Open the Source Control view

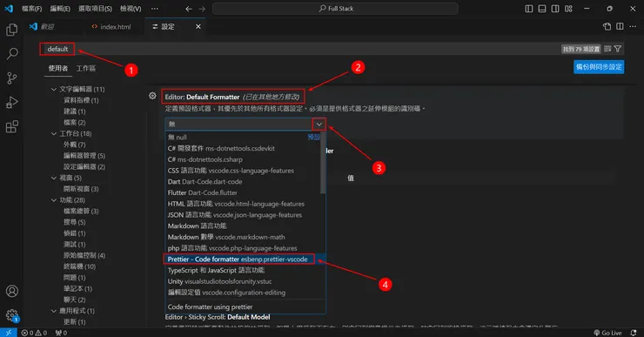click(12, 78)
